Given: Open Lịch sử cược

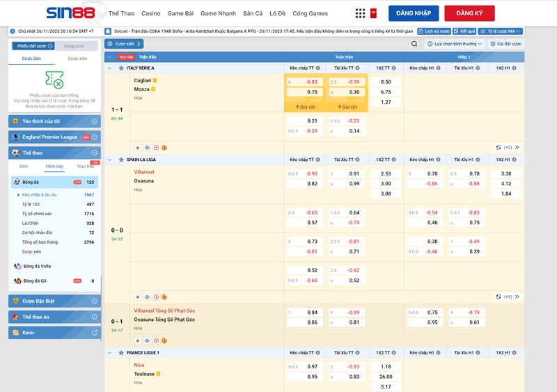Looking at the screenshot, I should coord(434,31).
